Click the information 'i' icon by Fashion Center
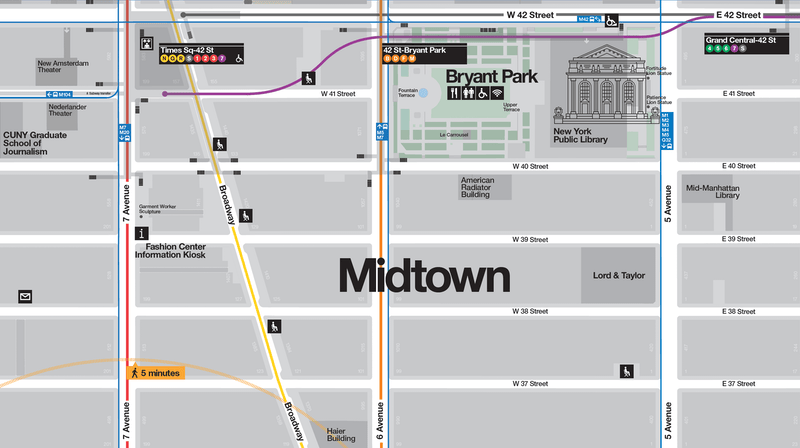This screenshot has height=448, width=800. click(x=142, y=234)
